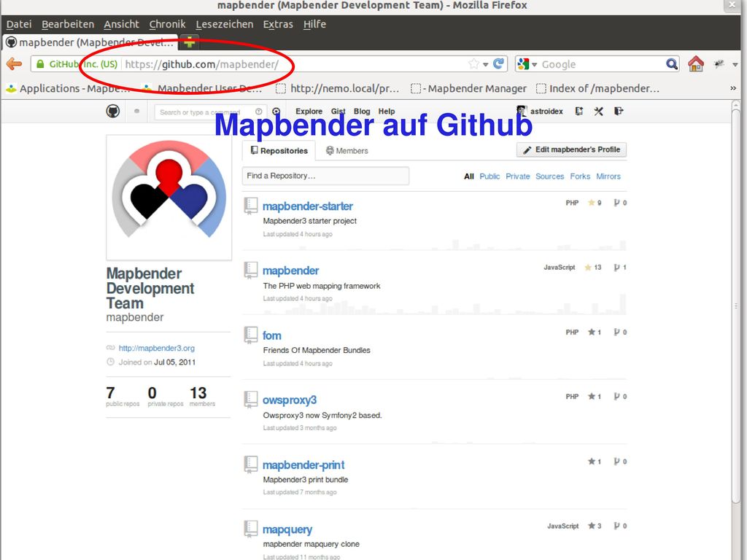Open the URL history dropdown arrow

(x=485, y=64)
